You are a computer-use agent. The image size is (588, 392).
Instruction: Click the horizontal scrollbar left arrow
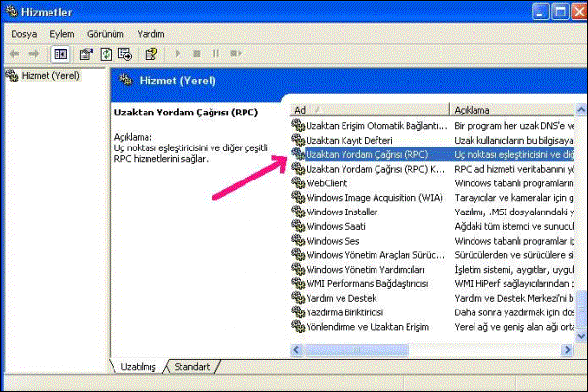296,350
